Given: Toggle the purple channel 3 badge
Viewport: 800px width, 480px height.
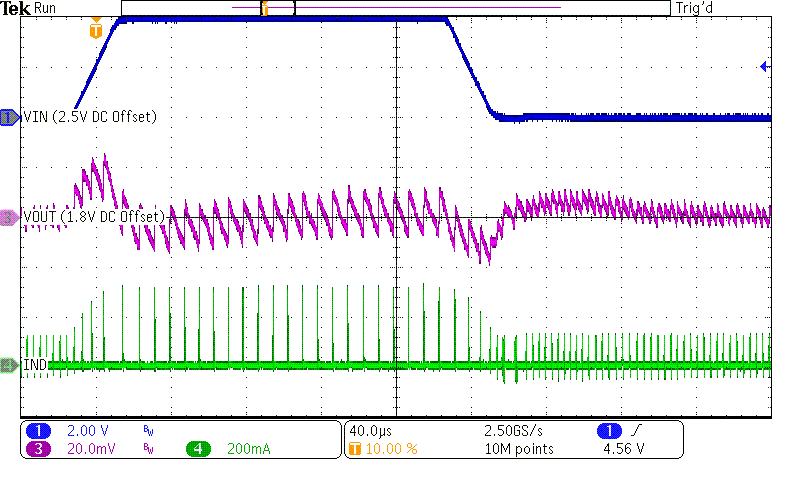Looking at the screenshot, I should pos(38,450).
